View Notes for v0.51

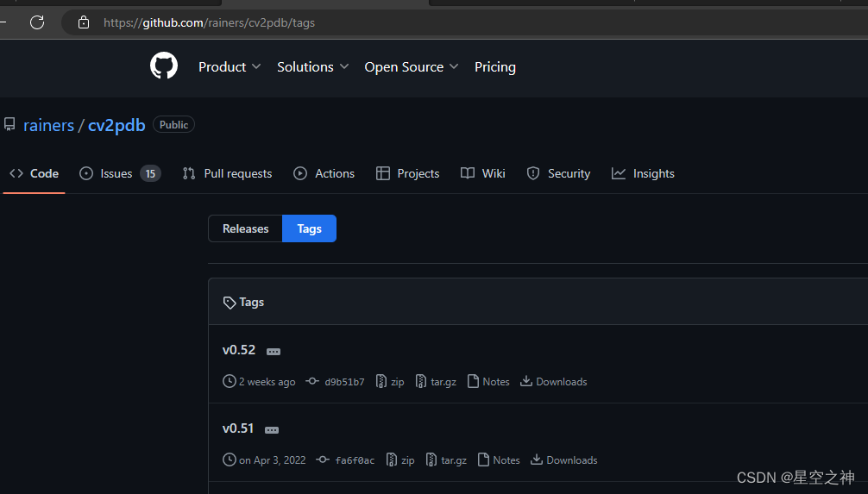coord(499,460)
